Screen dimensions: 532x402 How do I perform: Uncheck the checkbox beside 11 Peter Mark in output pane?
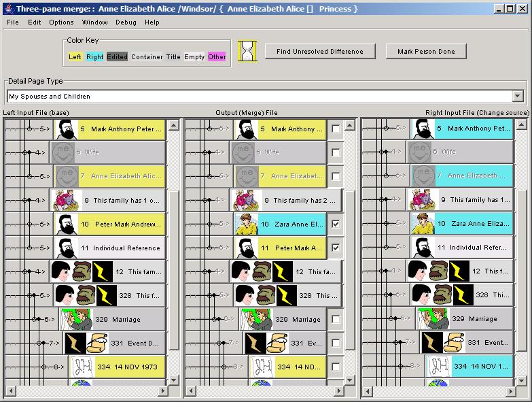[x=336, y=248]
